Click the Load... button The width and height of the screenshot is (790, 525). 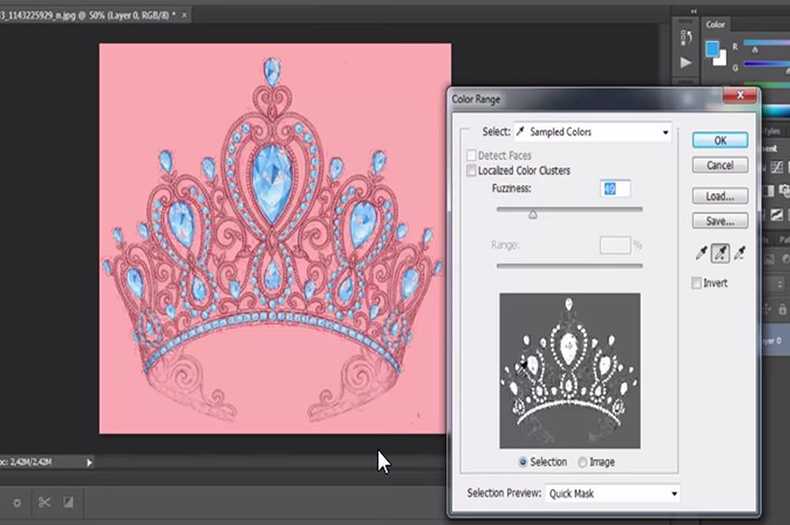coord(720,196)
